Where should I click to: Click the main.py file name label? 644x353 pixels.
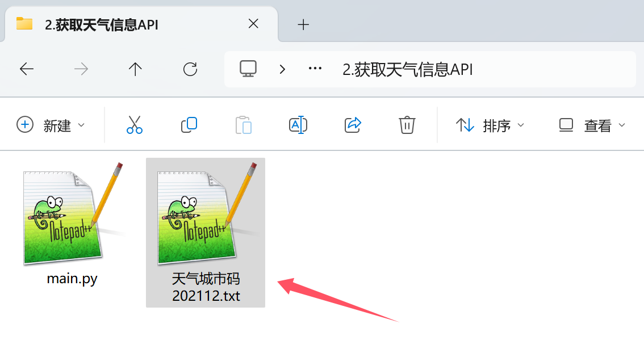point(72,279)
